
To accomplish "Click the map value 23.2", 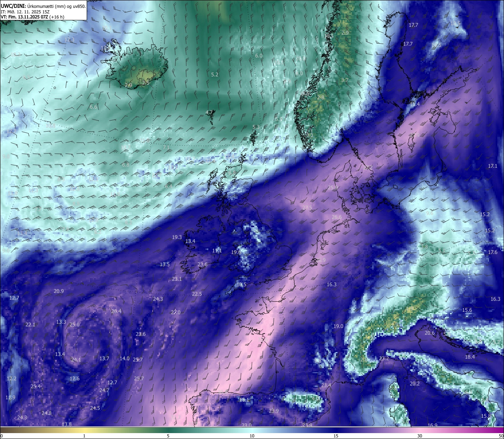I will [384, 359].
